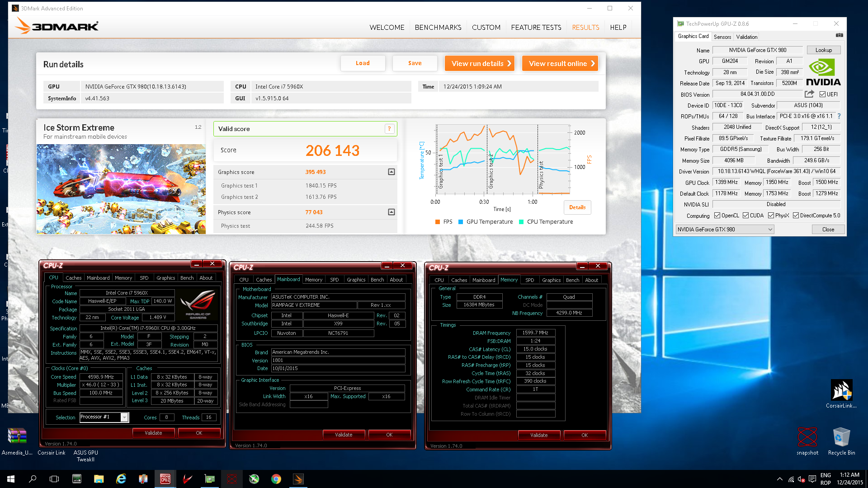Open Bench tab in right CPU-Z window
This screenshot has width=868, height=488.
(572, 280)
